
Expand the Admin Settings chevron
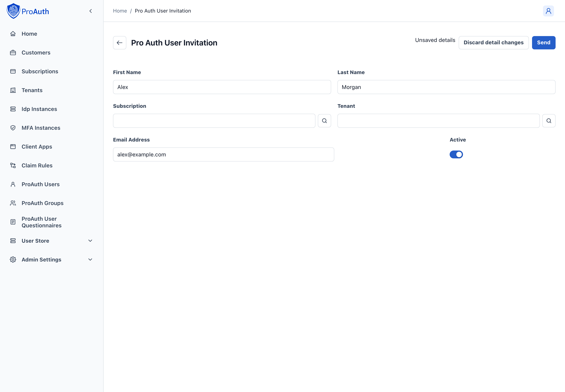pyautogui.click(x=90, y=260)
